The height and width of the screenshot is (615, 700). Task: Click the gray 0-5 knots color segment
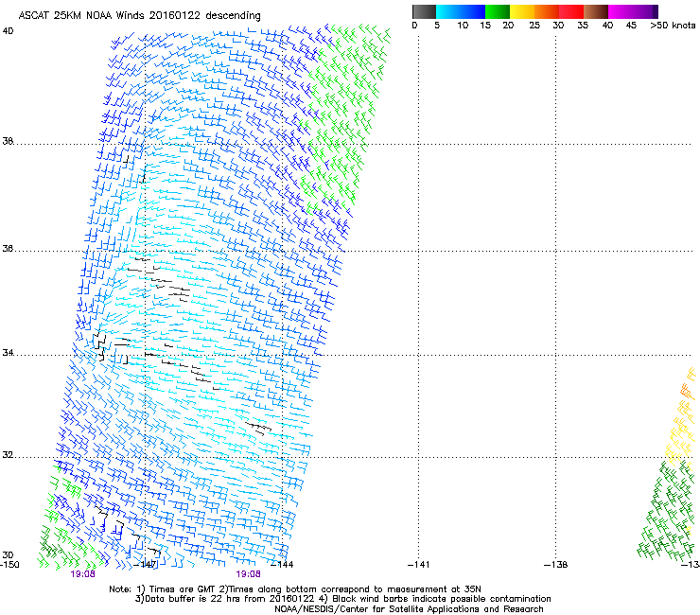(x=424, y=11)
